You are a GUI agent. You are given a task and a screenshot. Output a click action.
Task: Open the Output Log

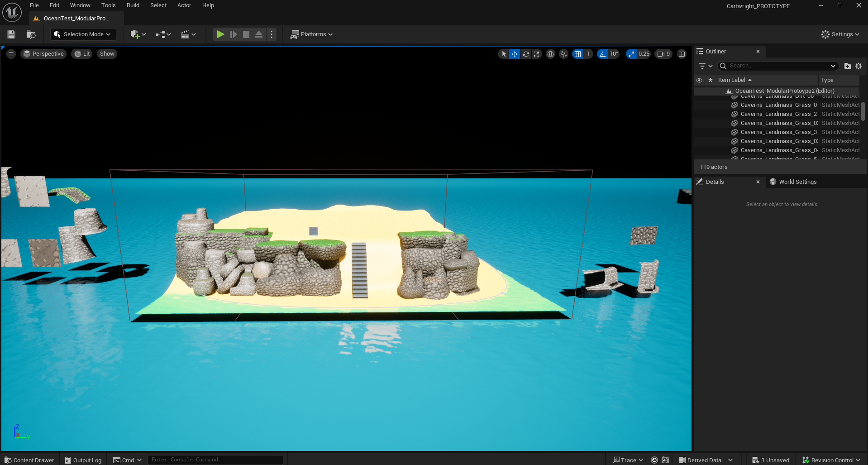click(83, 460)
